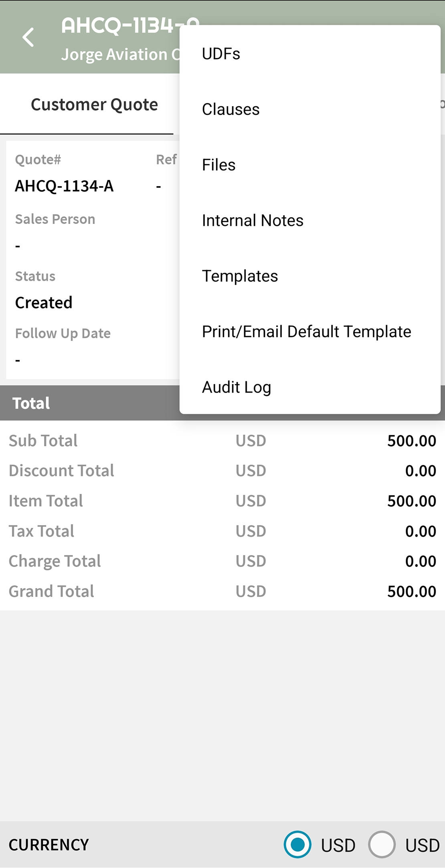Click the Grand Total row label
Image resolution: width=445 pixels, height=868 pixels.
point(51,592)
